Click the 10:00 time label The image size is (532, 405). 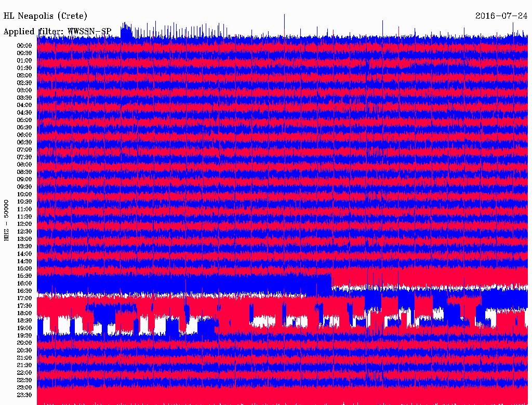coord(24,194)
